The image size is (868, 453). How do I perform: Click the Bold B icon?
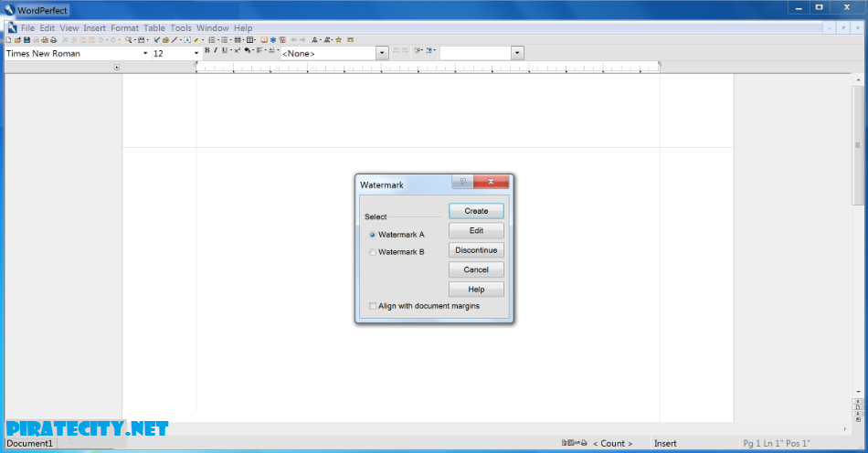coord(207,50)
